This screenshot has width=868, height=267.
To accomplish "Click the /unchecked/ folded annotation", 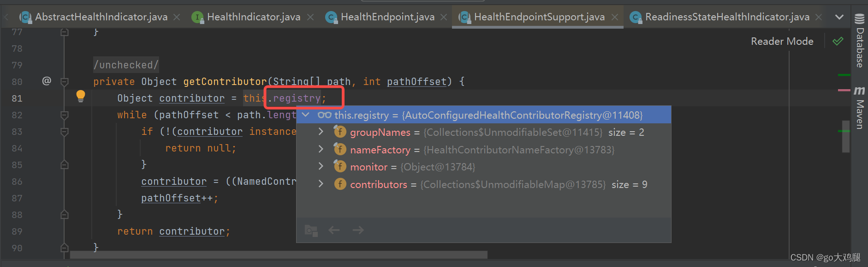I will [x=126, y=65].
